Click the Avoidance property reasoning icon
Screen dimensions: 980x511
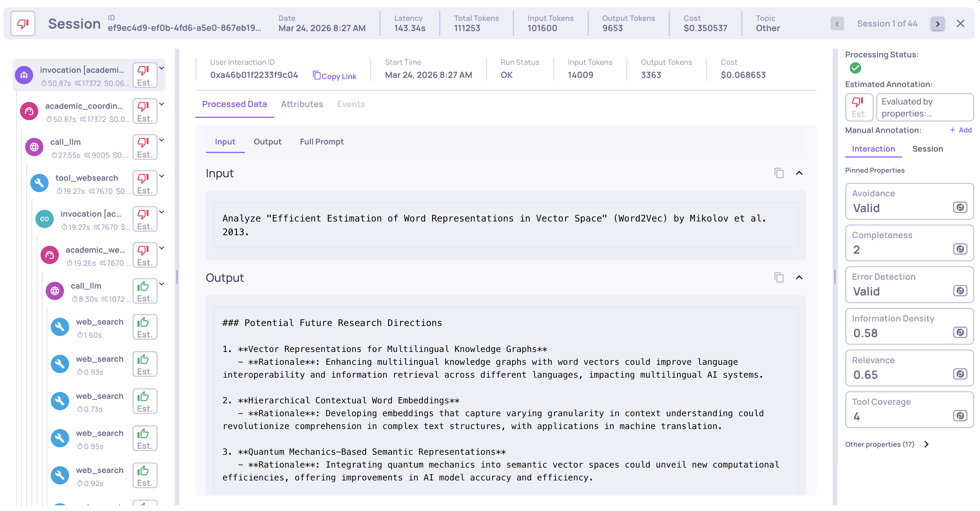960,208
